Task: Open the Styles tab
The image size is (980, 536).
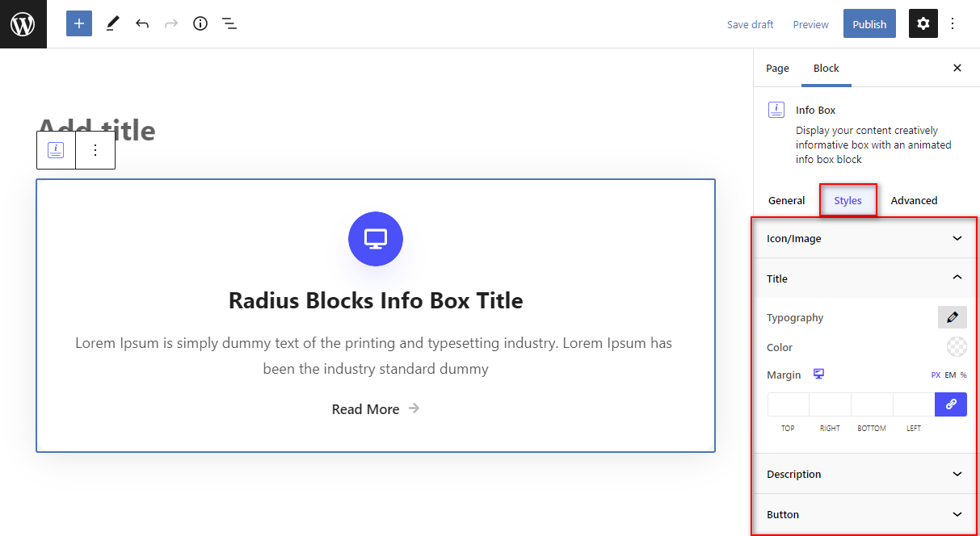Action: [848, 200]
